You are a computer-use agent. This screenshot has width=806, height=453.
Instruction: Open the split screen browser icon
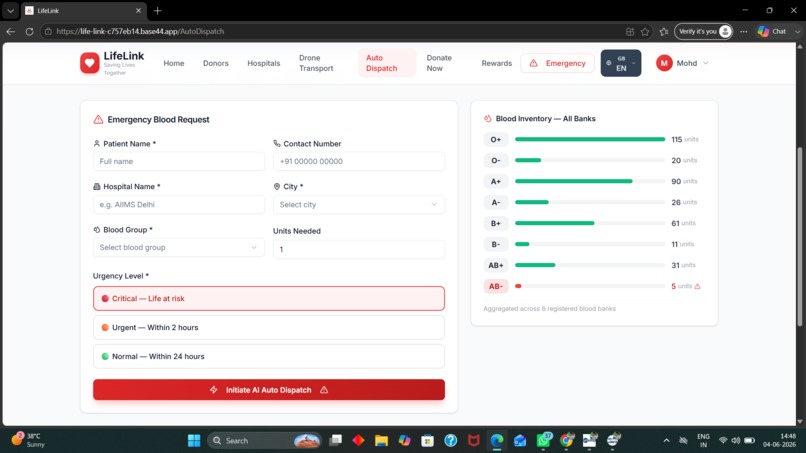pos(630,31)
